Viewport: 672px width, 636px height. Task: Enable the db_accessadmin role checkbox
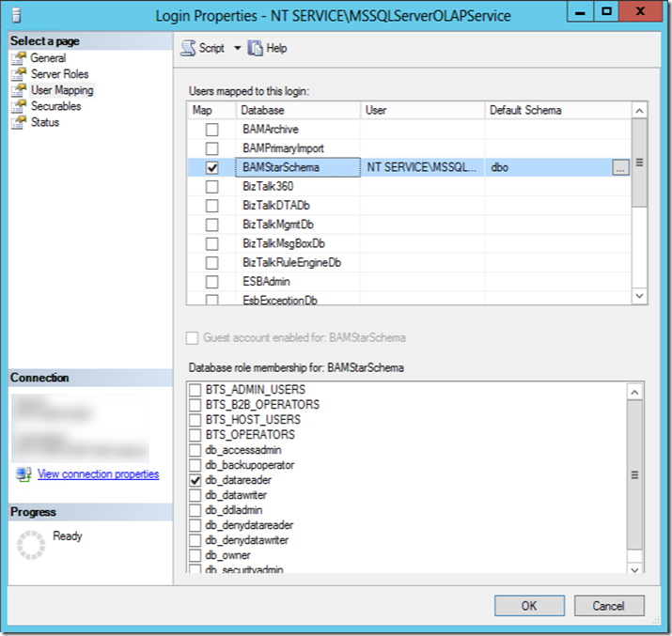pos(195,450)
